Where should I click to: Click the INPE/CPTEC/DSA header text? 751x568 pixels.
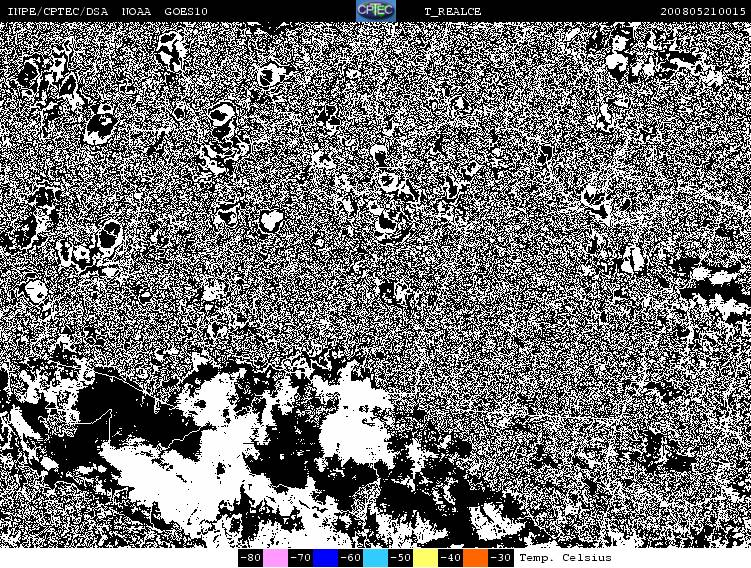click(x=57, y=11)
